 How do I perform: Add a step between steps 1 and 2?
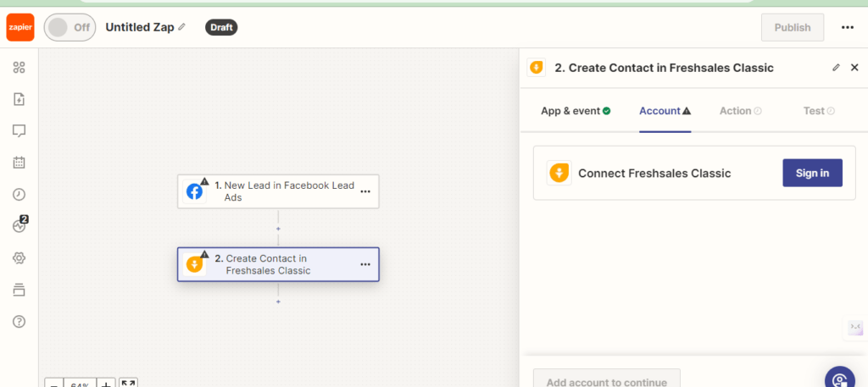(278, 229)
